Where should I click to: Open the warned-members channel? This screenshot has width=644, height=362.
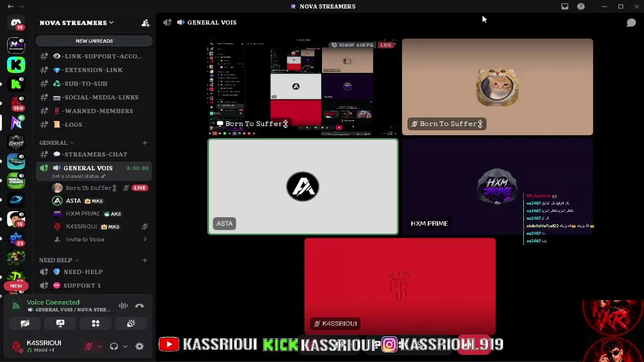(x=94, y=111)
